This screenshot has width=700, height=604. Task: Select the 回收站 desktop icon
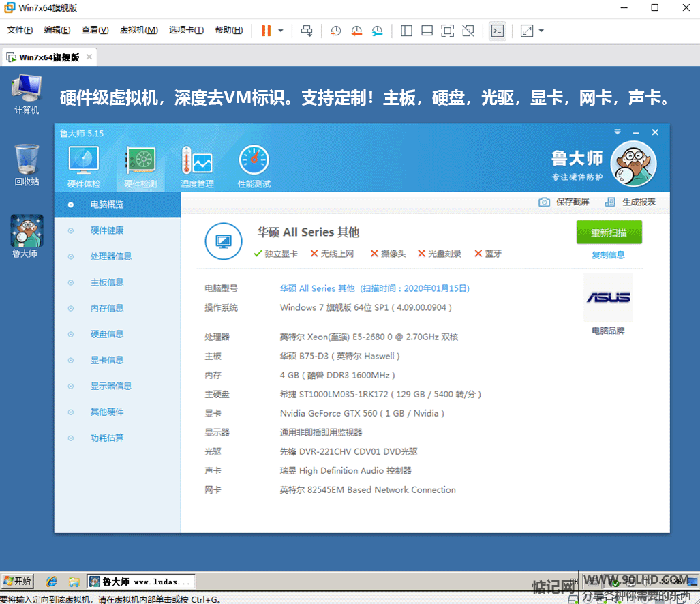pyautogui.click(x=27, y=165)
